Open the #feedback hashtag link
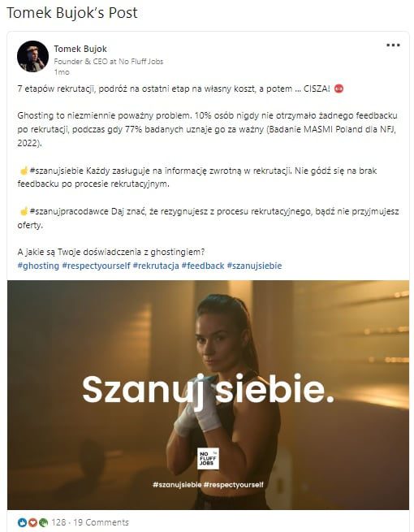414x532 pixels. [x=203, y=266]
